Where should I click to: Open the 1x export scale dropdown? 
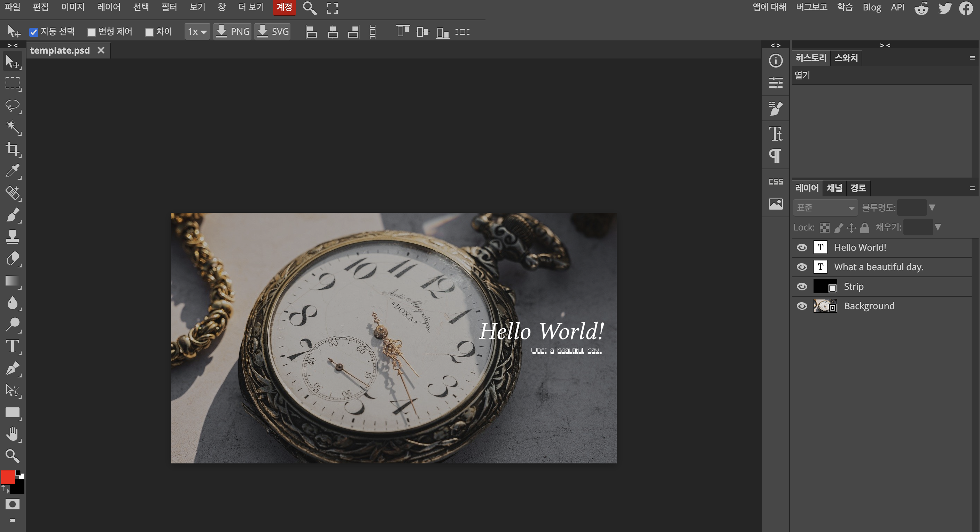point(197,32)
